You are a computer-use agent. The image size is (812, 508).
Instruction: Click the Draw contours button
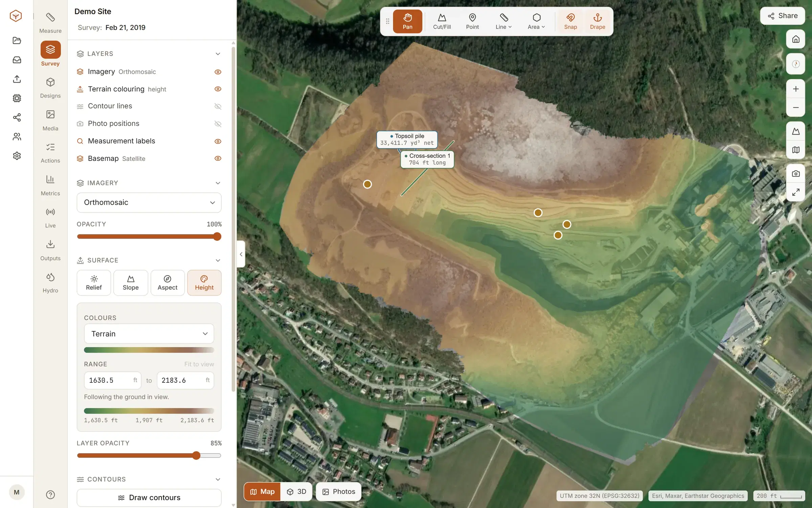pos(149,498)
